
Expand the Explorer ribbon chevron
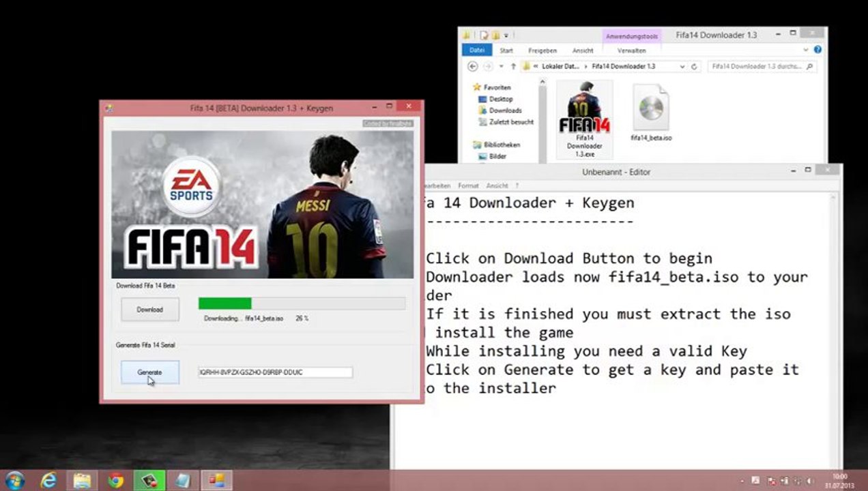(x=807, y=50)
